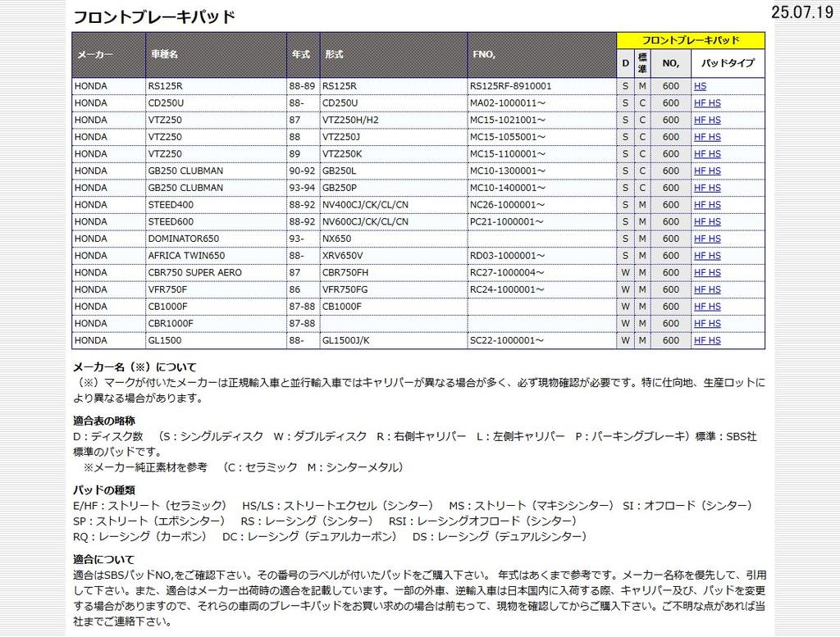Click the パッドタイプ column header
Screen dimensions: 840x637
[x=727, y=63]
